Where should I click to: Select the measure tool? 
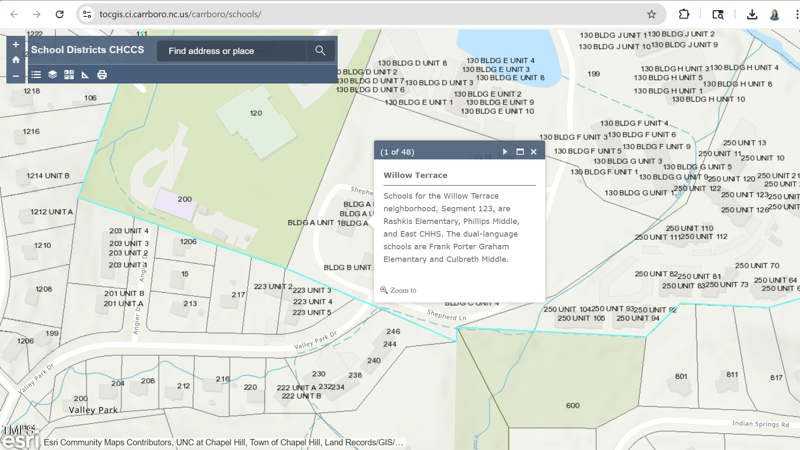[85, 75]
